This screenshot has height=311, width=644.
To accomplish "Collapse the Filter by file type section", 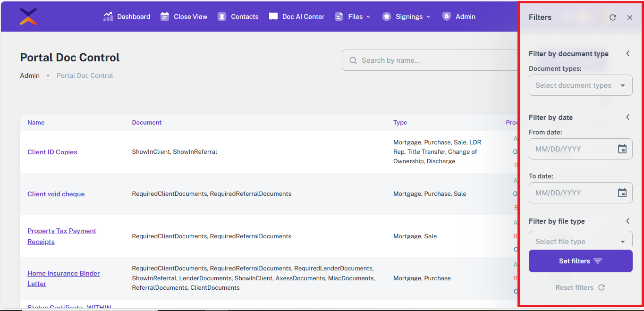I will [627, 221].
